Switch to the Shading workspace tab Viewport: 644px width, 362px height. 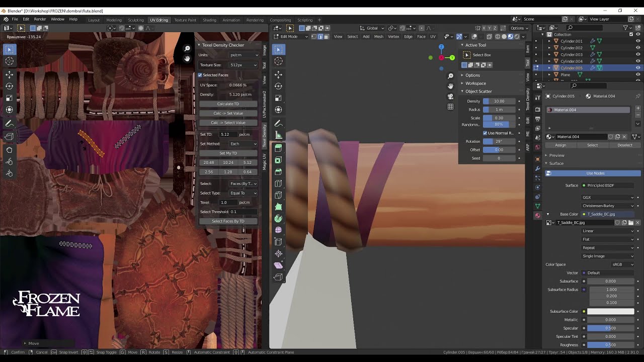(209, 20)
